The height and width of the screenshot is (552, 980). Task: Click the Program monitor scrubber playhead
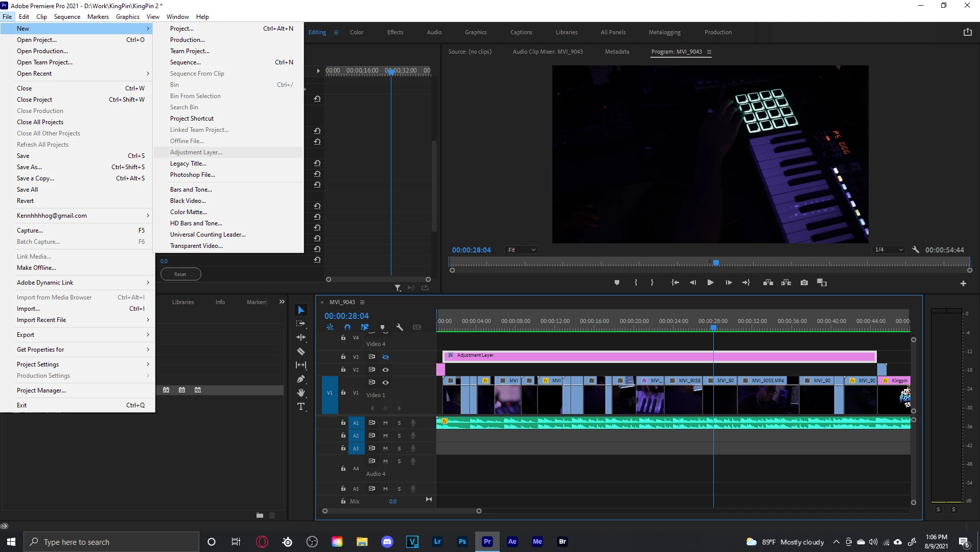716,263
